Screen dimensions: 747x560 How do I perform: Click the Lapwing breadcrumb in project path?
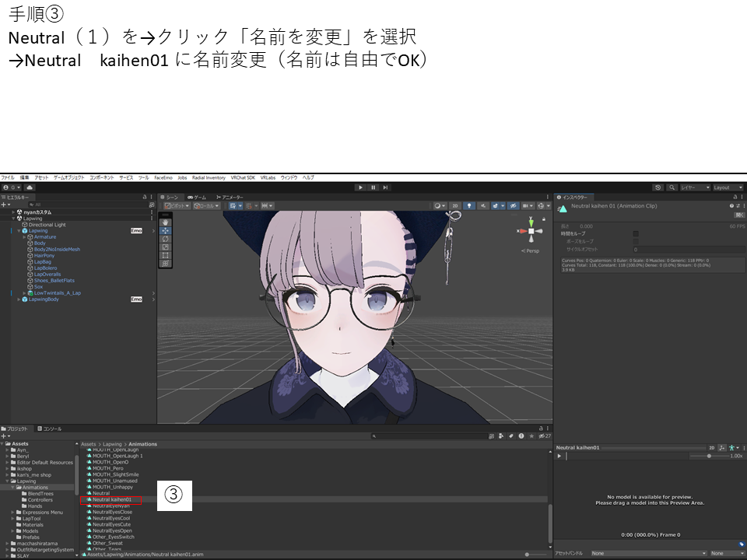112,444
